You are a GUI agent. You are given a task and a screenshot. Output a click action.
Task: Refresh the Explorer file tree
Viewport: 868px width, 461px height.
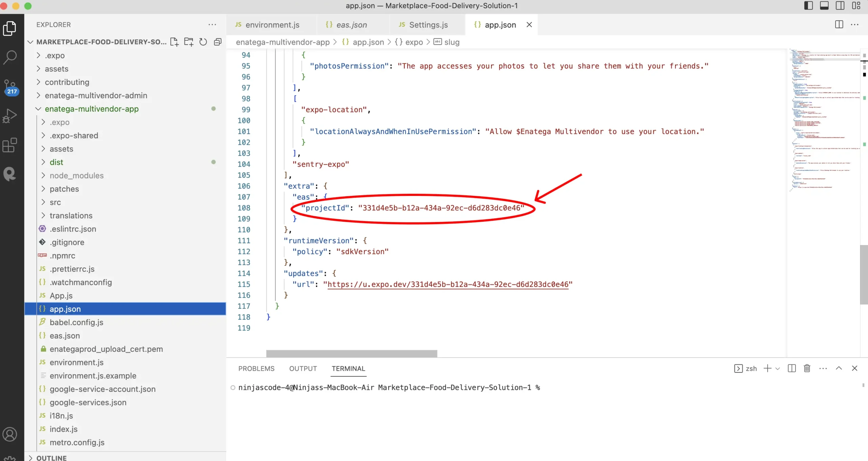click(203, 42)
